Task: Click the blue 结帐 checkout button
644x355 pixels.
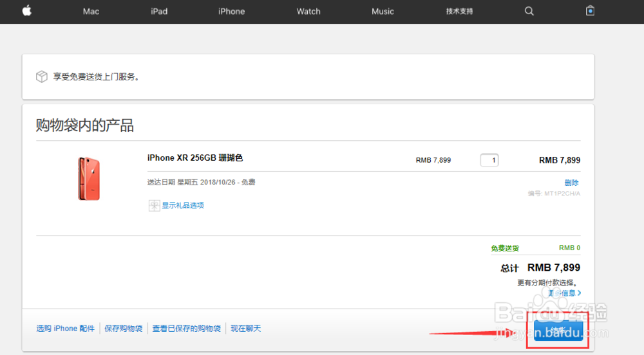Action: (558, 331)
